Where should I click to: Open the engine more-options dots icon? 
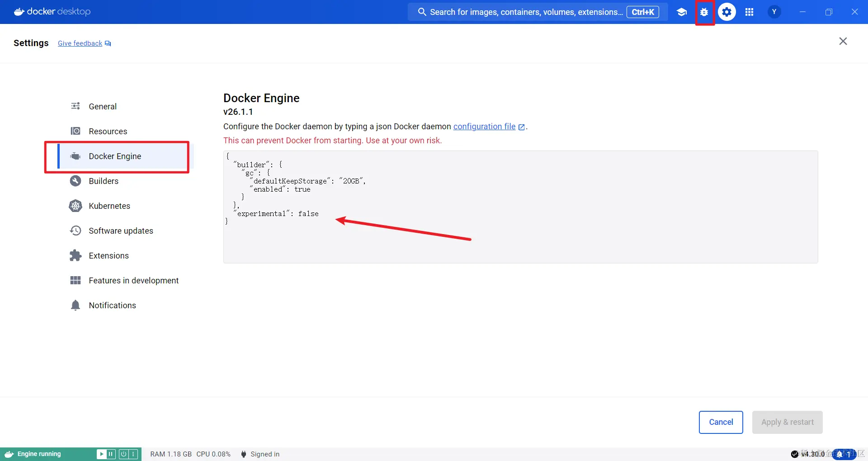tap(132, 454)
